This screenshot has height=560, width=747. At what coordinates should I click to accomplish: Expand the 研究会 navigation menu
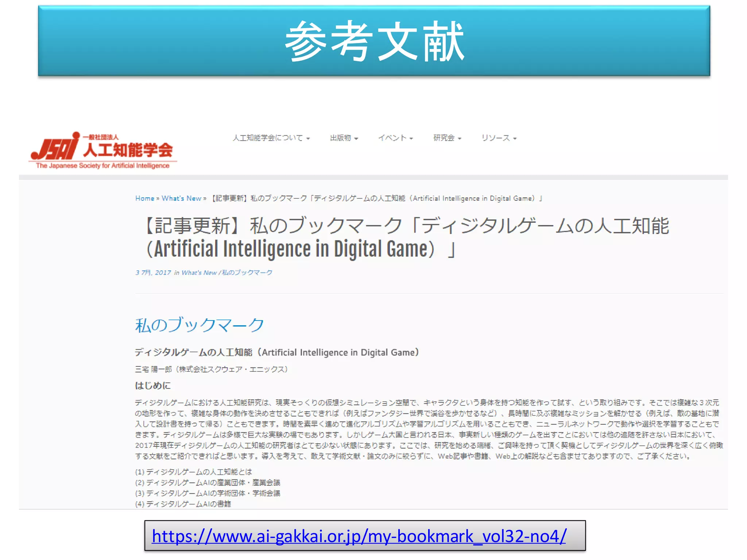click(x=447, y=138)
